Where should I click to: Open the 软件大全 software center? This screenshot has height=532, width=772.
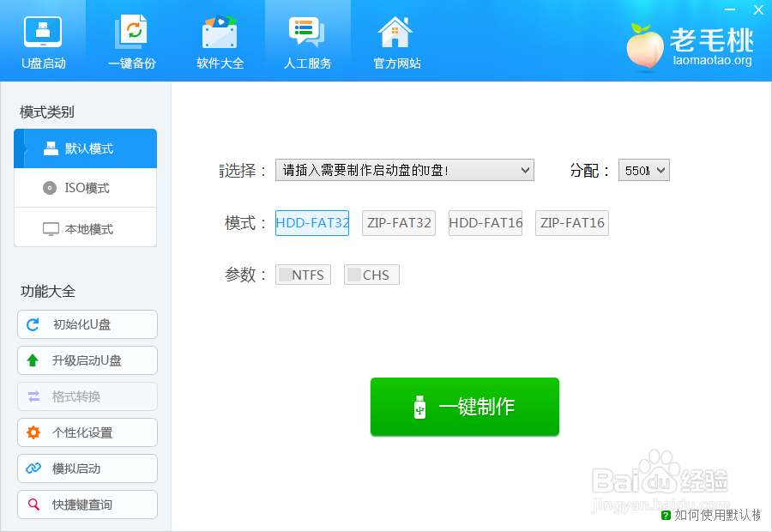220,39
